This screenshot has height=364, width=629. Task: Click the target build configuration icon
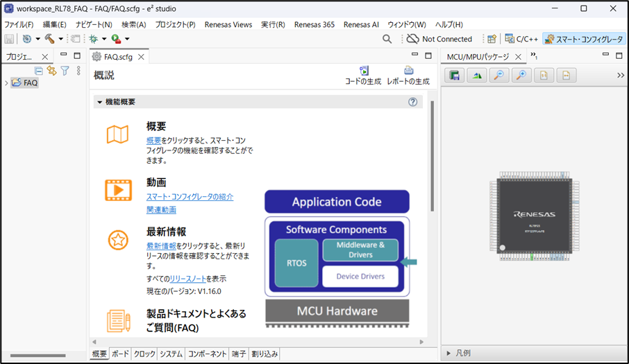[27, 39]
